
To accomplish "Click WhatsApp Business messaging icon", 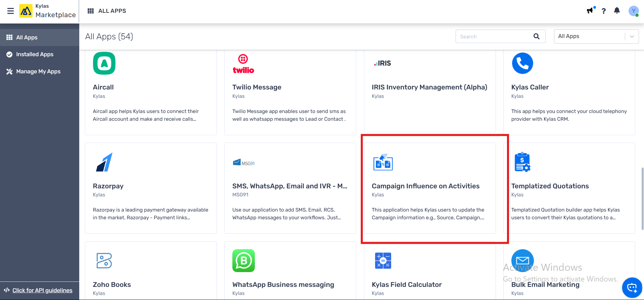I will pos(244,261).
